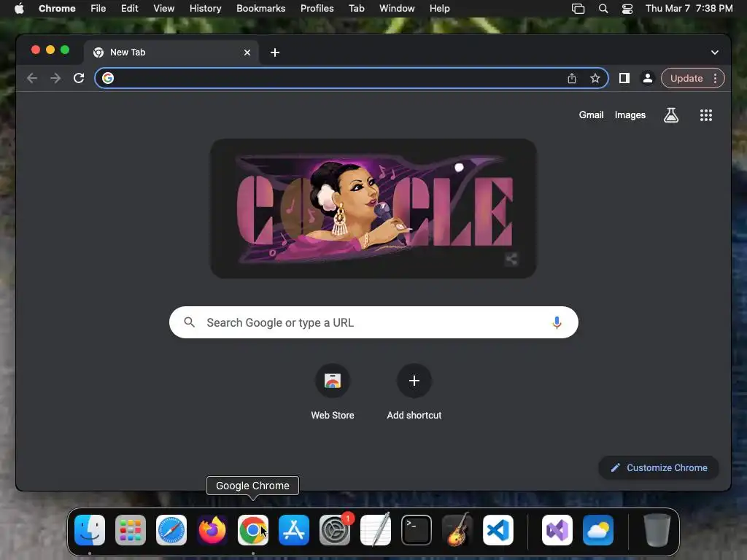The height and width of the screenshot is (560, 747).
Task: Open the Chrome application menu
Action: coord(57,9)
